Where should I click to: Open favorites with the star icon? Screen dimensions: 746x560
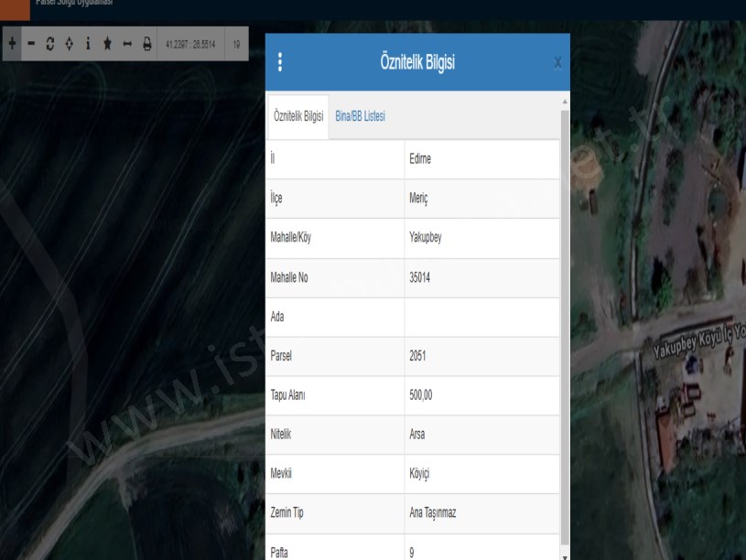coord(108,44)
